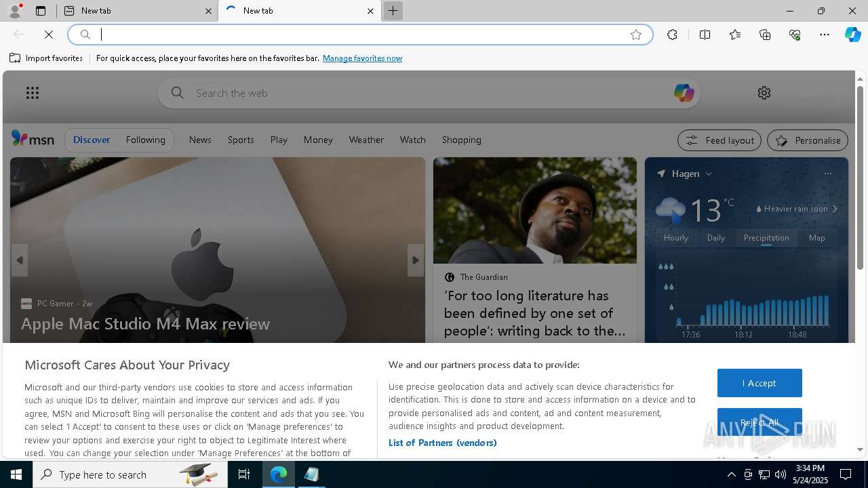Toggle split screen view

point(705,35)
